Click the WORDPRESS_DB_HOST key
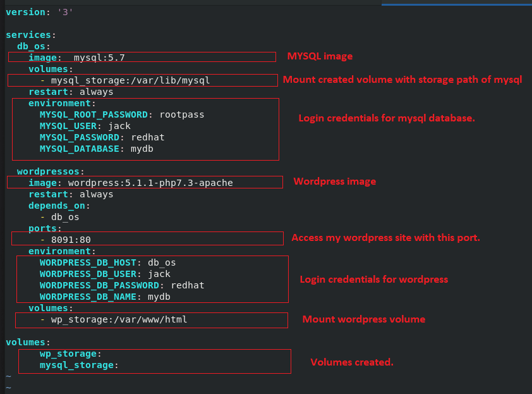Screen dimensions: 532x394 coord(90,262)
